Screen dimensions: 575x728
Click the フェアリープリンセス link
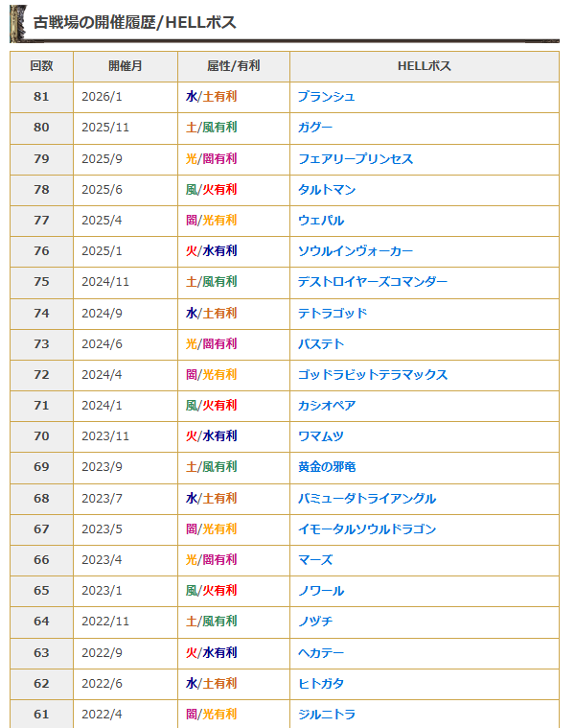(355, 159)
